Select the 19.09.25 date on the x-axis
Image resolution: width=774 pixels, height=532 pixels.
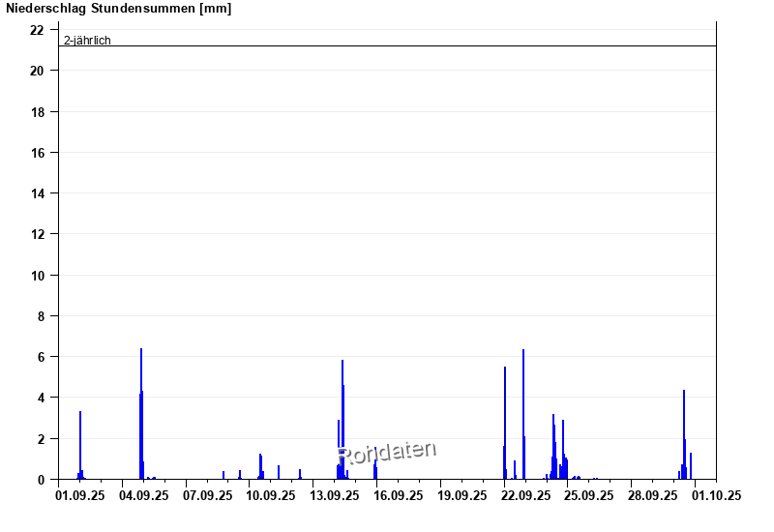(462, 495)
